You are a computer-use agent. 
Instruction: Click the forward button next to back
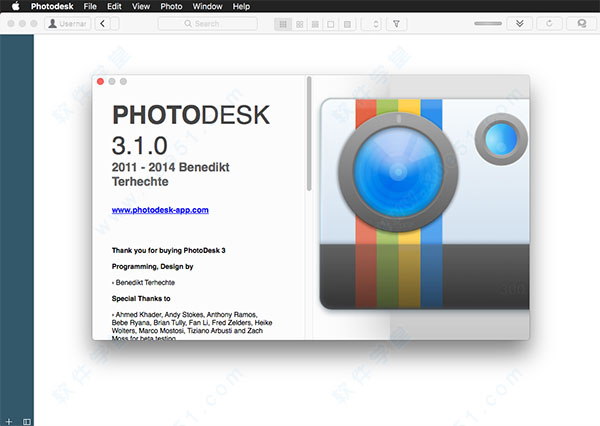coord(115,24)
